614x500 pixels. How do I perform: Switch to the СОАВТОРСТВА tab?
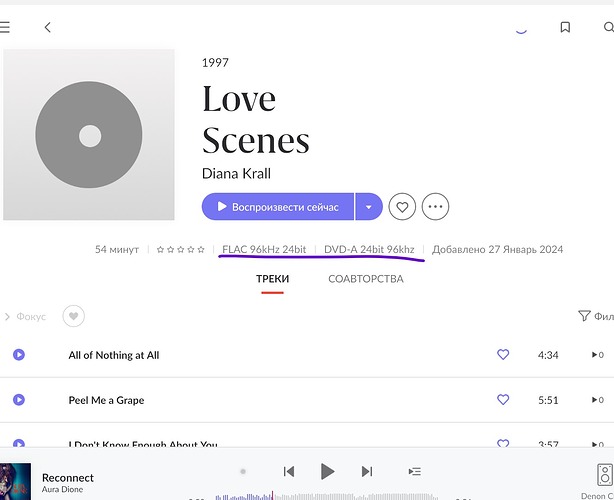[365, 279]
